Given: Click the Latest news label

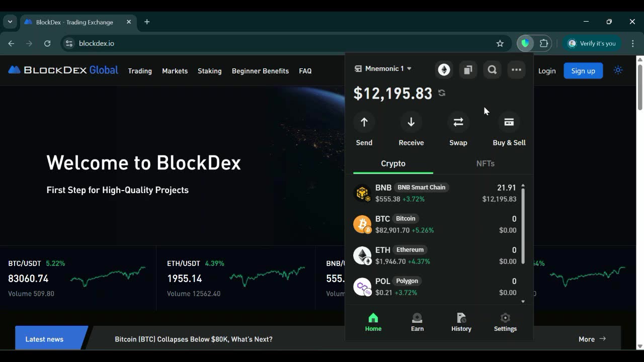Looking at the screenshot, I should (x=44, y=339).
